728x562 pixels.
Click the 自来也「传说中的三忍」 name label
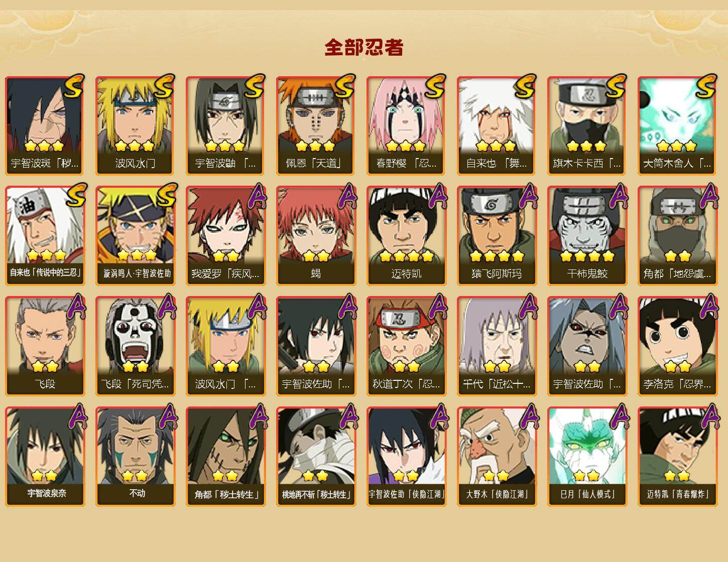[45, 273]
